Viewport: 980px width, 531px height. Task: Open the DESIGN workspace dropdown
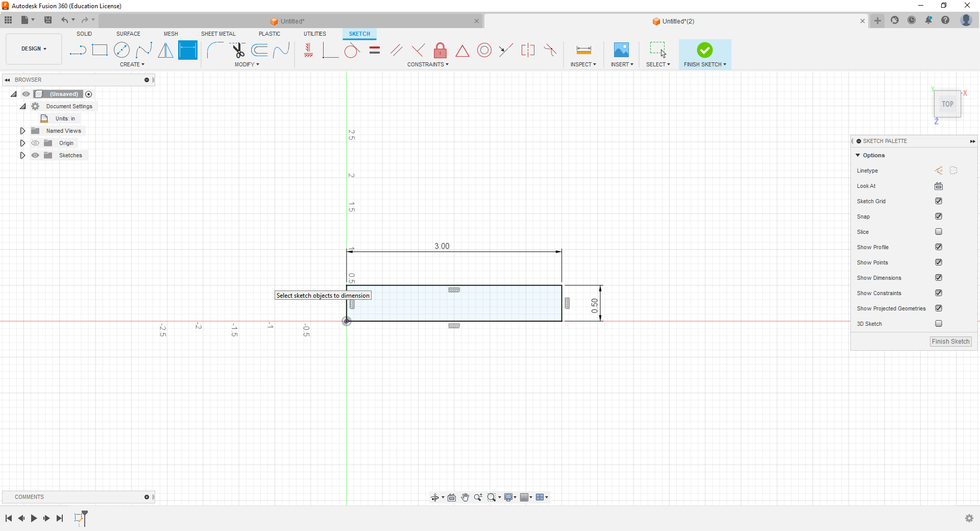click(34, 49)
